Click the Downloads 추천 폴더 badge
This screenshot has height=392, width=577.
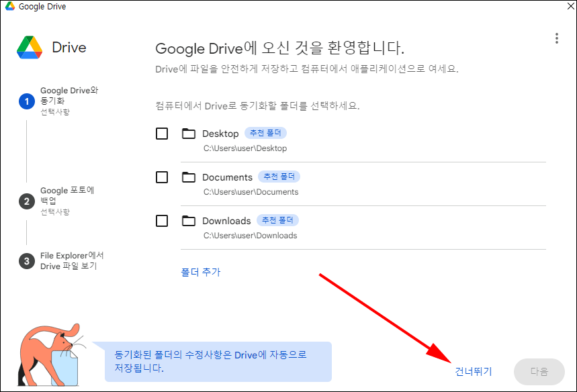[277, 220]
